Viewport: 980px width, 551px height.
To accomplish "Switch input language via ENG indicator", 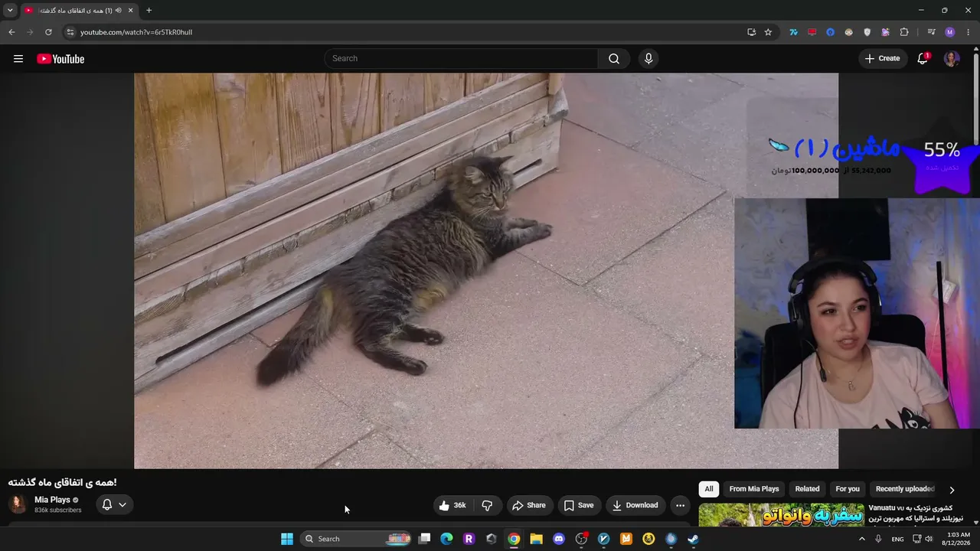I will [897, 539].
